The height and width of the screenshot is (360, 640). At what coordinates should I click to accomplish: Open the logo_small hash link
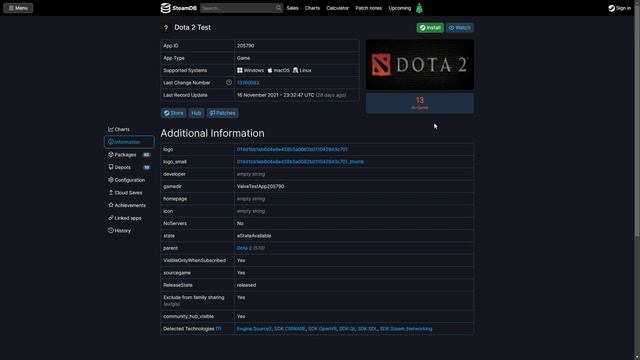click(x=300, y=162)
